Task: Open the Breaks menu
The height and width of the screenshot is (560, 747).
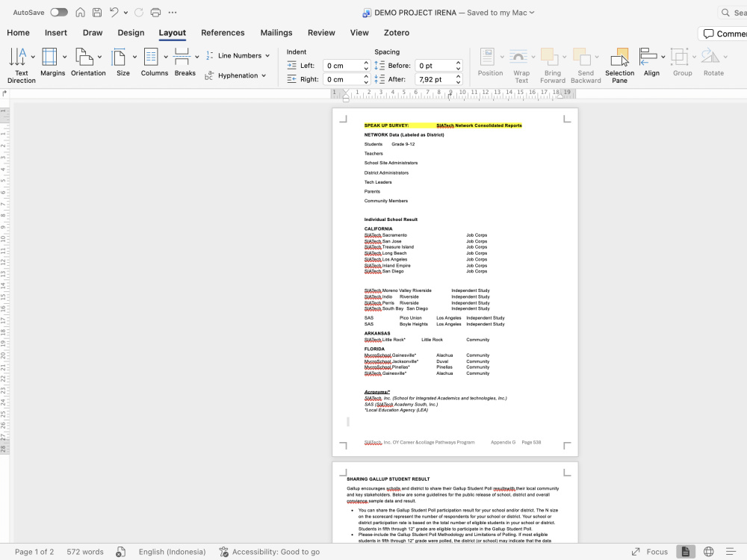Action: pos(185,62)
